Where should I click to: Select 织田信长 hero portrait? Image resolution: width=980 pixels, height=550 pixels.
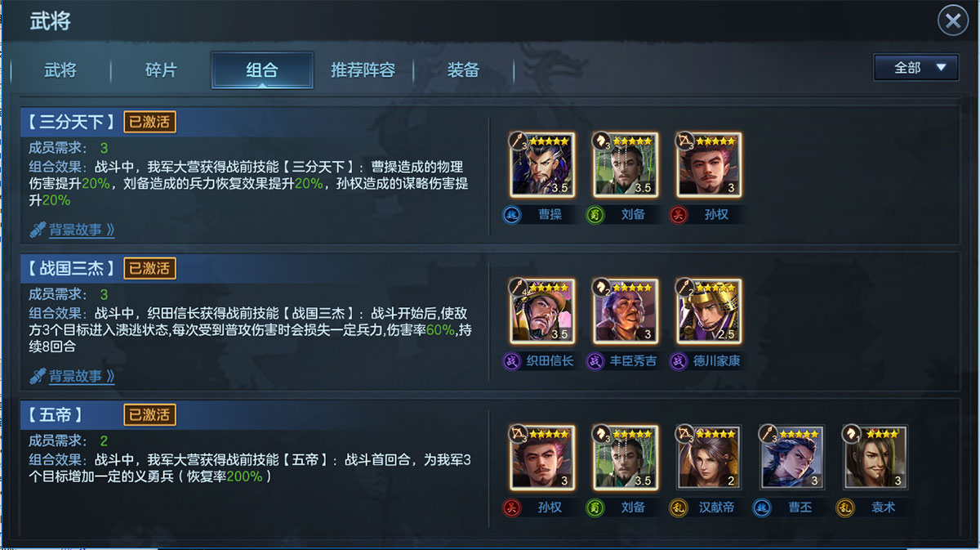[543, 311]
